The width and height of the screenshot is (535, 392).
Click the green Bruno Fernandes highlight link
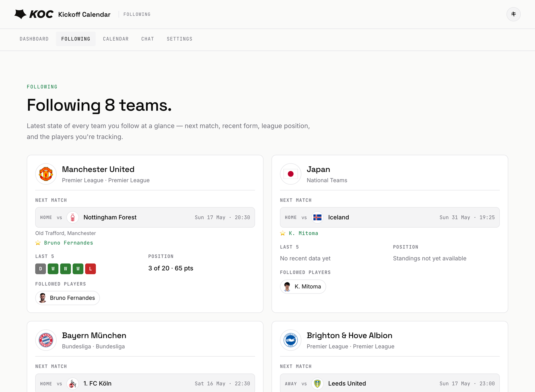pyautogui.click(x=69, y=243)
